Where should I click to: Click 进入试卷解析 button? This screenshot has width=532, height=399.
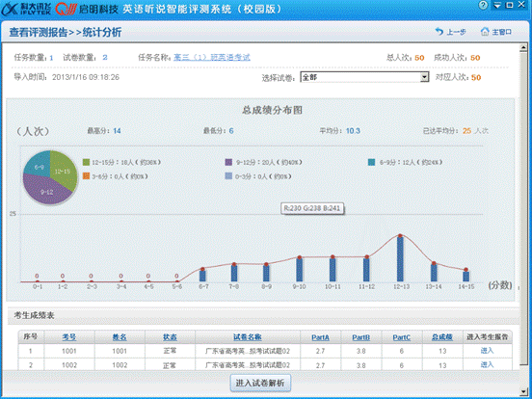[260, 383]
